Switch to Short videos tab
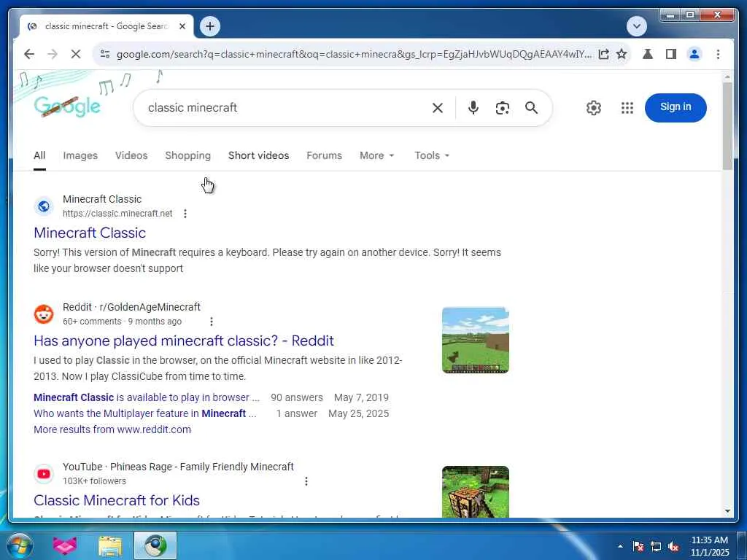This screenshot has height=560, width=747. tap(259, 156)
